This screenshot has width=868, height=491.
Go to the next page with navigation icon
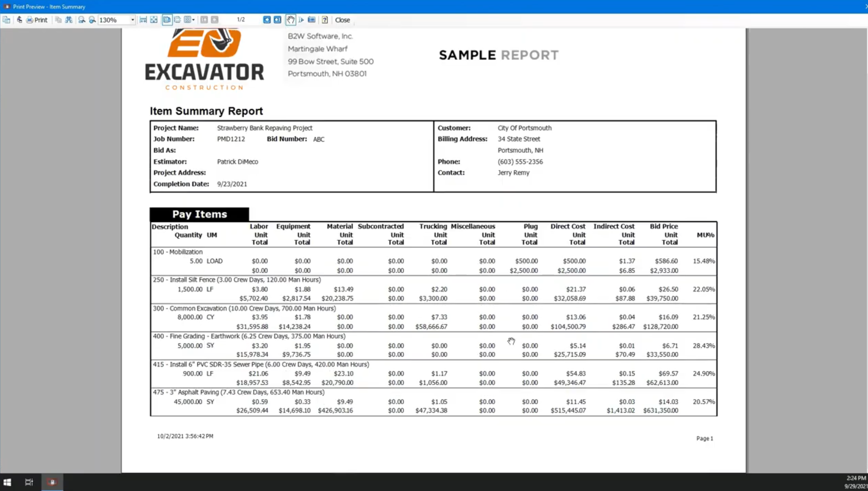267,20
